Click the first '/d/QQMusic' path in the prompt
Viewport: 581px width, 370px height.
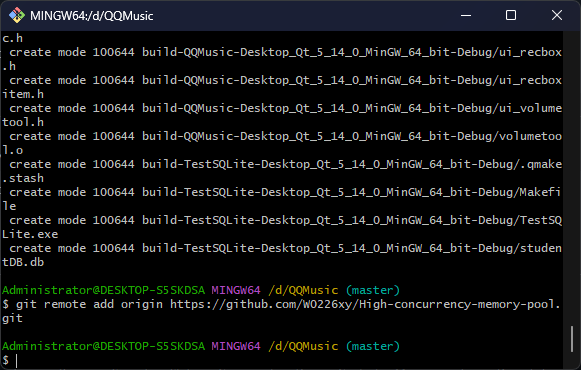[303, 290]
